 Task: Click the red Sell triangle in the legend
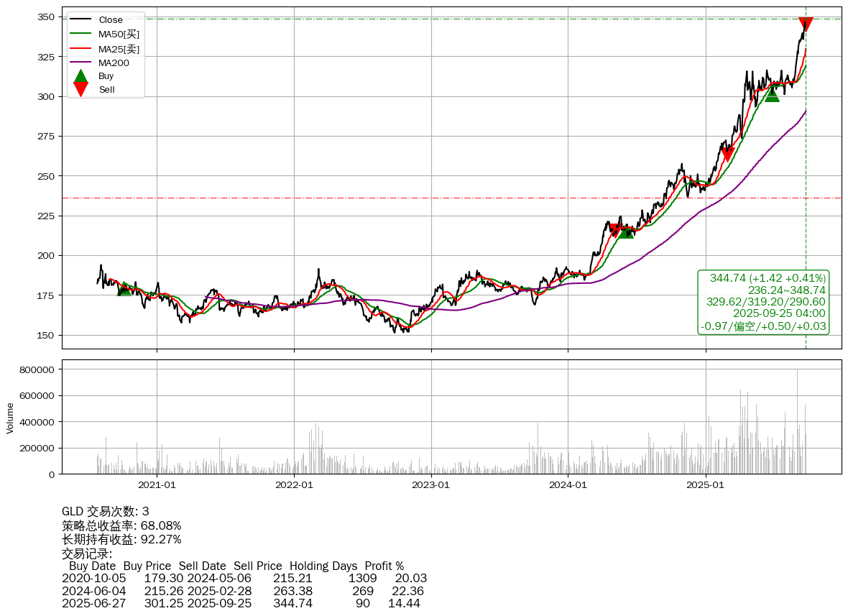81,89
